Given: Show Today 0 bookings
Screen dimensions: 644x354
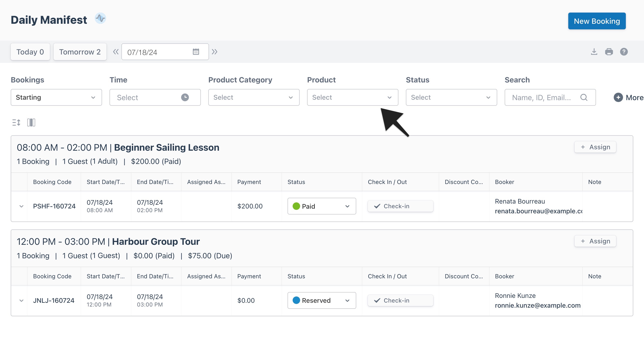Looking at the screenshot, I should (30, 52).
